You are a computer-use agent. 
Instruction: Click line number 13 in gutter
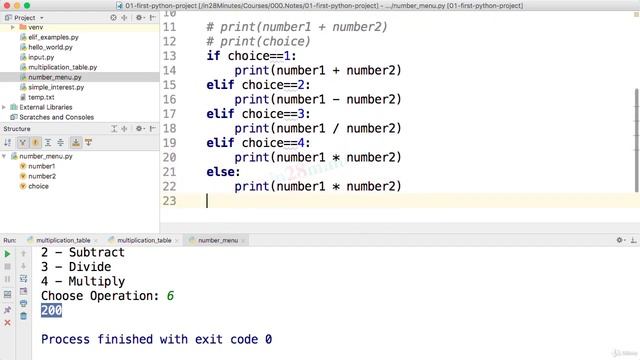[169, 56]
